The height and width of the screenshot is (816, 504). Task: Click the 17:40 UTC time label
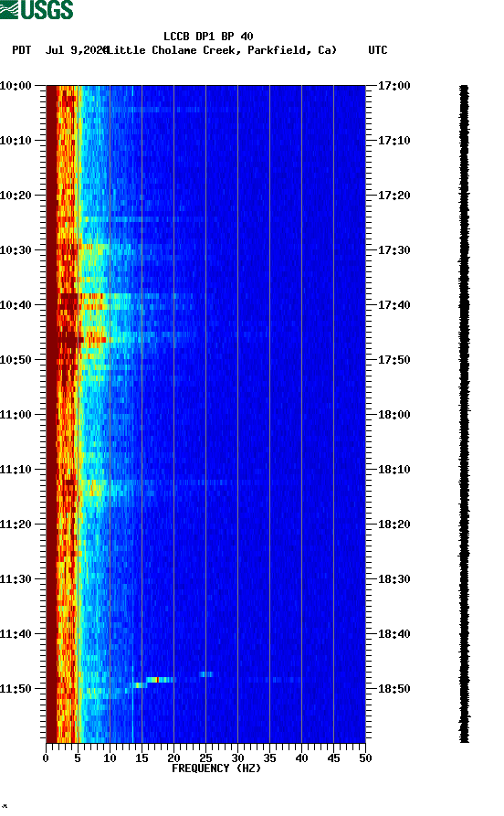[394, 305]
